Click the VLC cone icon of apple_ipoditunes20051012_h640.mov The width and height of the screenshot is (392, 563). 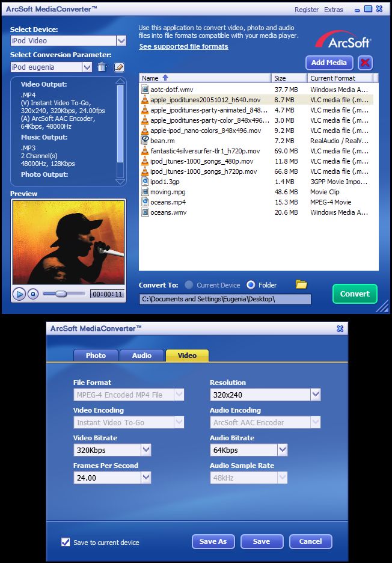(x=145, y=99)
